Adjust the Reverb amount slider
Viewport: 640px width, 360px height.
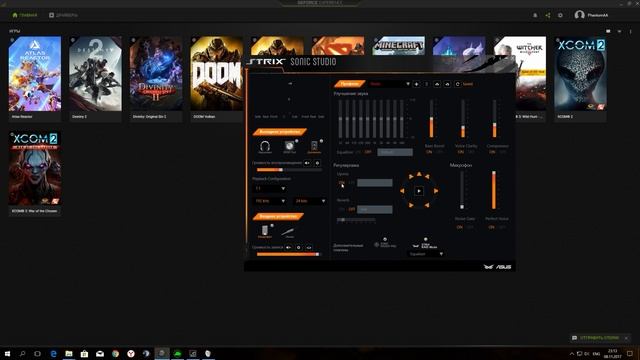click(x=356, y=220)
